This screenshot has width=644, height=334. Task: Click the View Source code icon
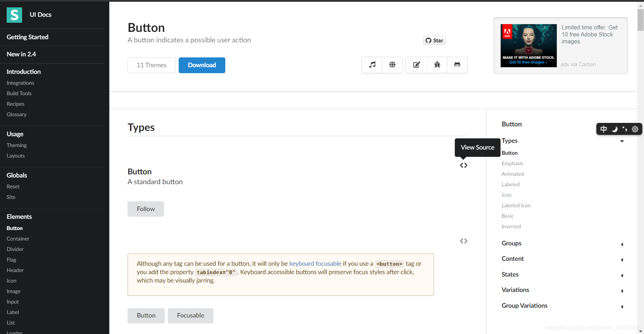pos(464,165)
